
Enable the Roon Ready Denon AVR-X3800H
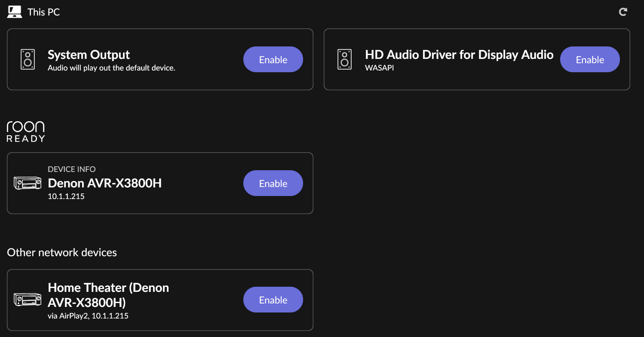pos(273,183)
